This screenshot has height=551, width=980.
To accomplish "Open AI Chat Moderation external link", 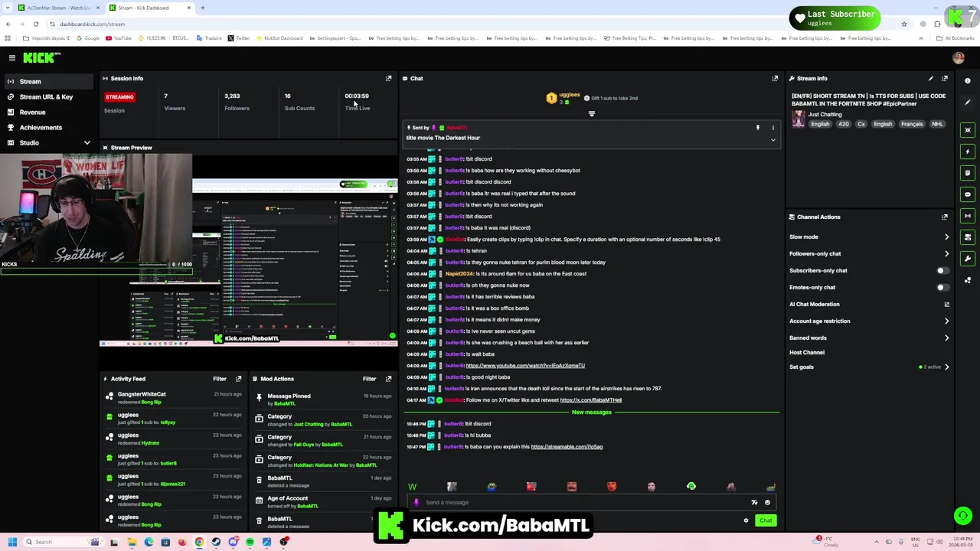I will (946, 304).
